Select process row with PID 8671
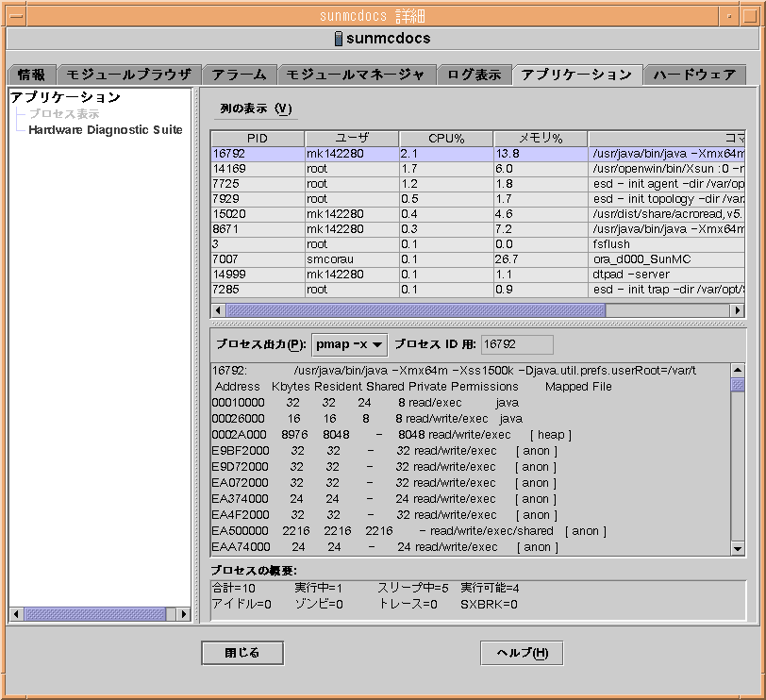 (x=477, y=229)
